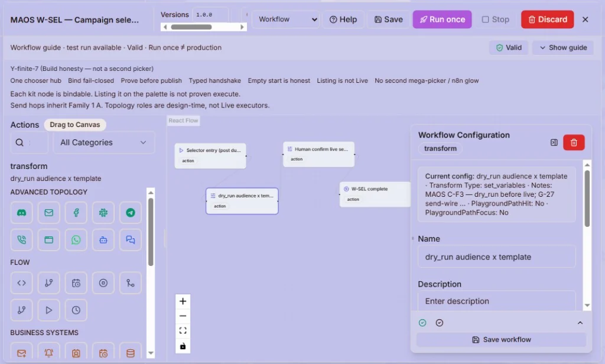Add the Discord action node
This screenshot has width=605, height=364.
(x=22, y=213)
